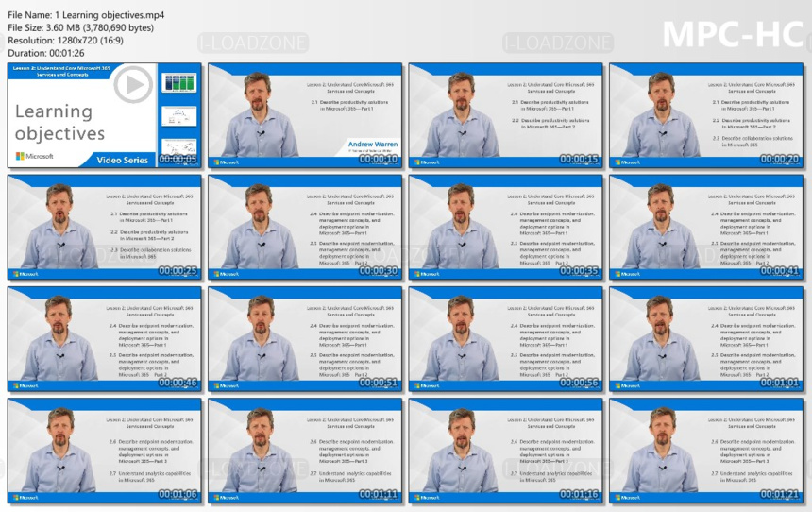
Task: Click the 00:00:05 timestamp label
Action: pyautogui.click(x=178, y=159)
